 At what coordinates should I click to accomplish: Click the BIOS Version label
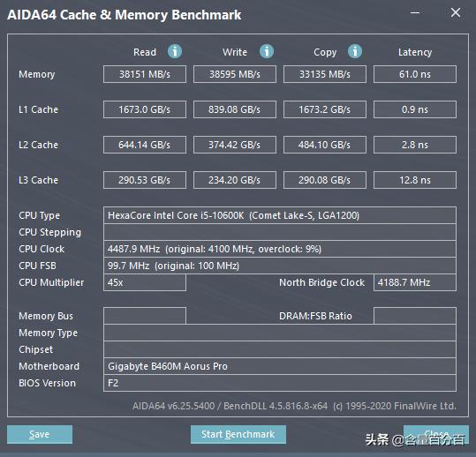click(47, 383)
